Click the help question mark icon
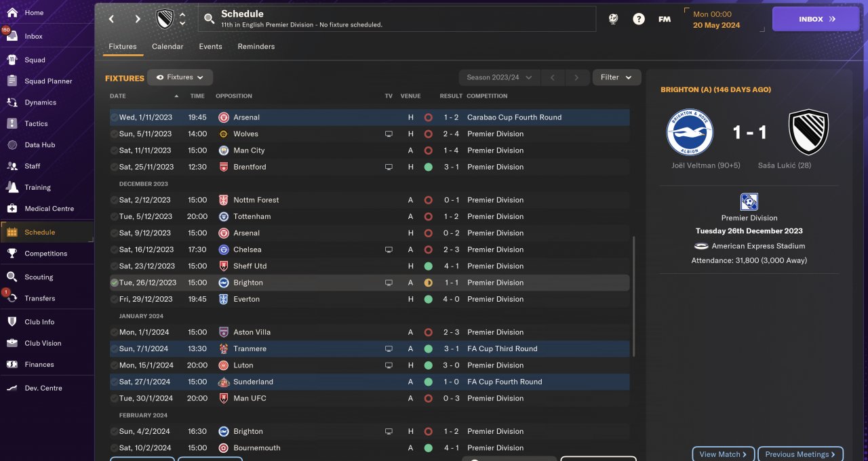 coord(639,19)
